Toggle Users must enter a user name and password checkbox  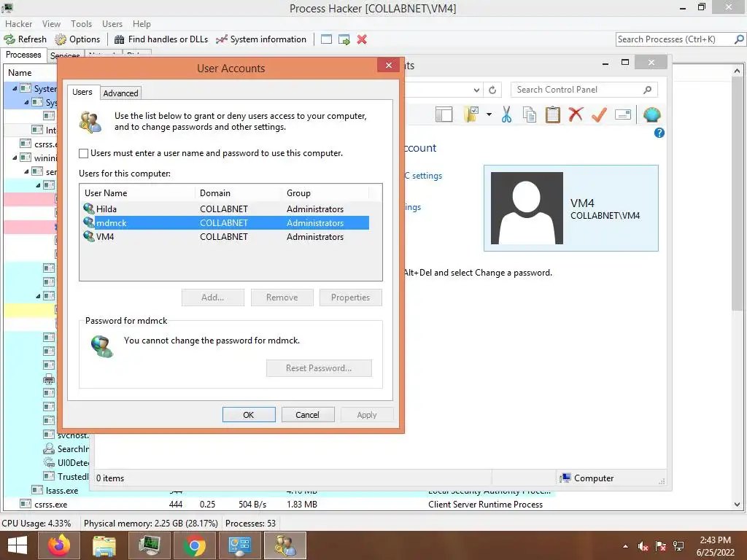click(83, 153)
